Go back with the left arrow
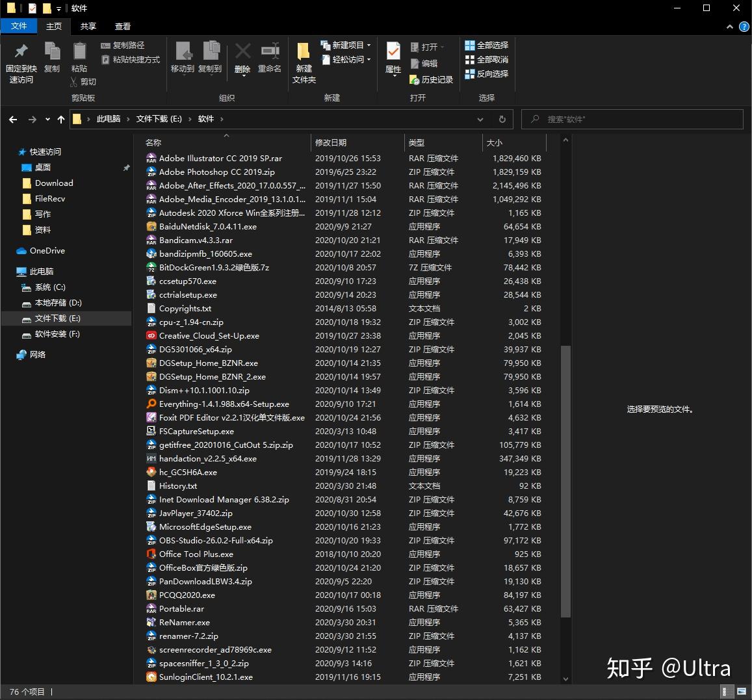752x700 pixels. pos(13,120)
